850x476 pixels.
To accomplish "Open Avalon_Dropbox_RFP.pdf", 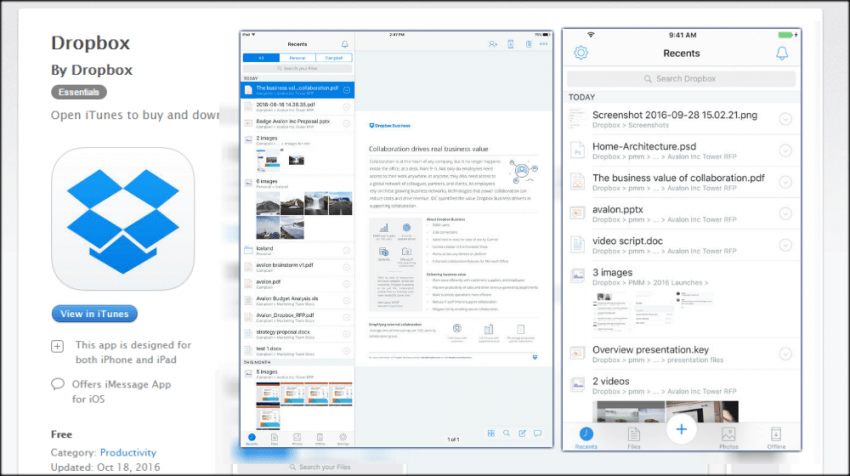I will [x=297, y=317].
